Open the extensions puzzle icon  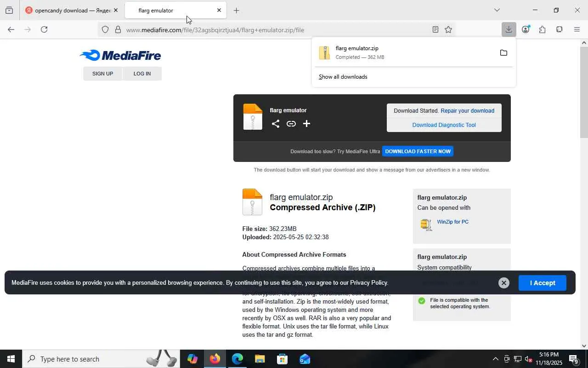coord(543,29)
